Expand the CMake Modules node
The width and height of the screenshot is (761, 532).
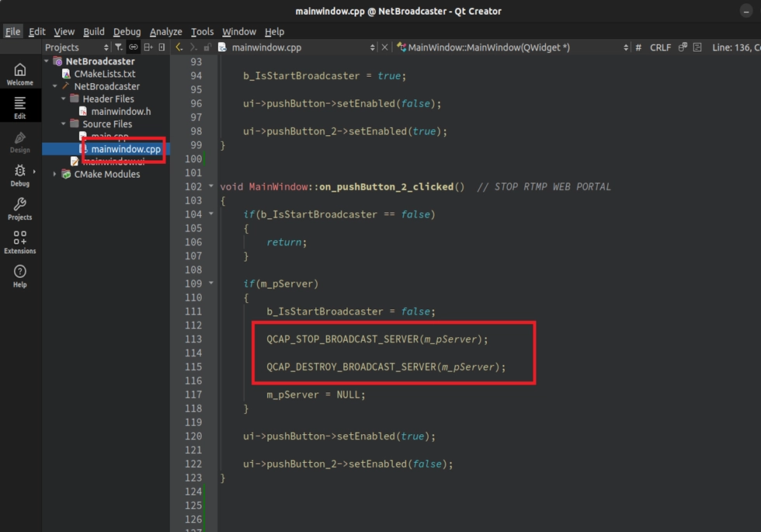(55, 174)
